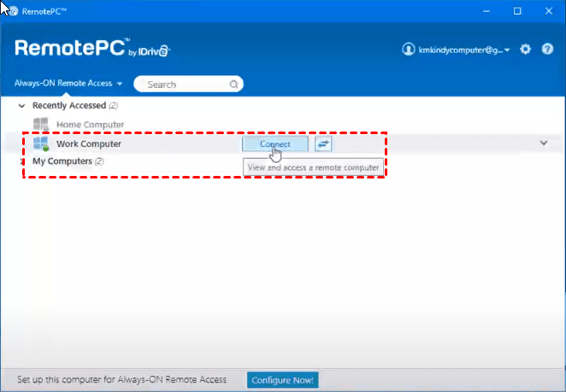The image size is (566, 392).
Task: Select Home Computer in the list
Action: coord(91,125)
